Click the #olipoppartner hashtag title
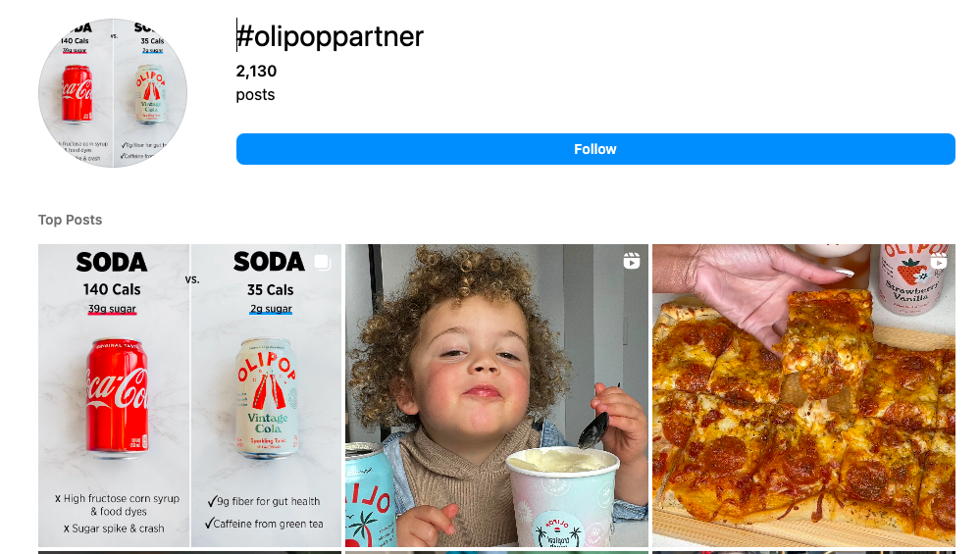This screenshot has height=554, width=980. [330, 36]
